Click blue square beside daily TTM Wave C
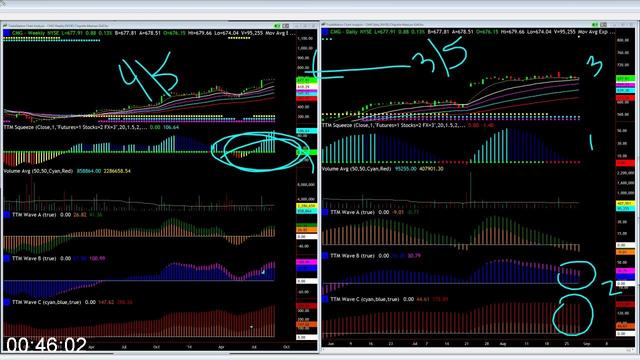This screenshot has height=360, width=640. 325,299
